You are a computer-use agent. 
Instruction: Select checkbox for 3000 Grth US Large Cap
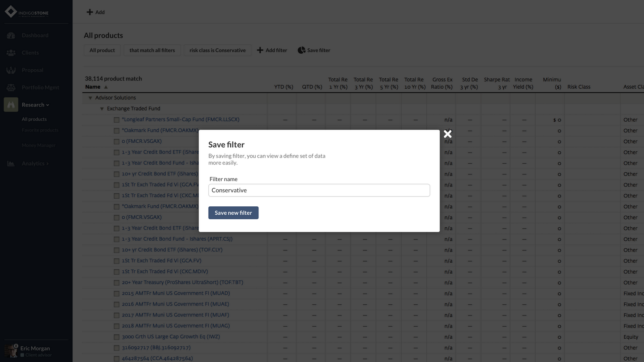(116, 337)
